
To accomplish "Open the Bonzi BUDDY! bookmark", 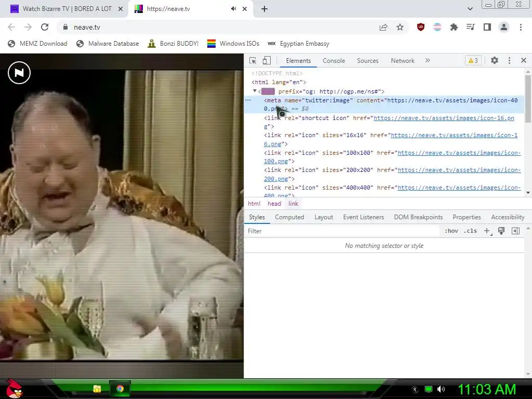I will point(173,44).
